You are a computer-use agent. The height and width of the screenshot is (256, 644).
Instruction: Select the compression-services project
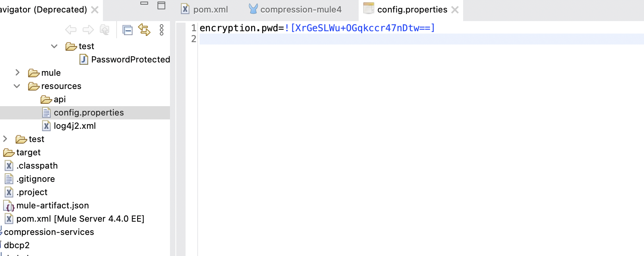click(49, 232)
